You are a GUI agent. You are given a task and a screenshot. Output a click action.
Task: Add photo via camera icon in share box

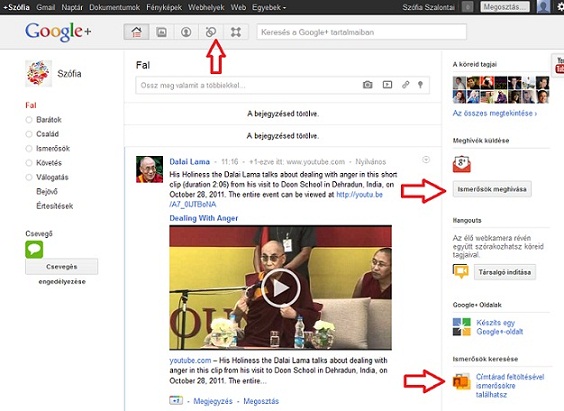[367, 85]
